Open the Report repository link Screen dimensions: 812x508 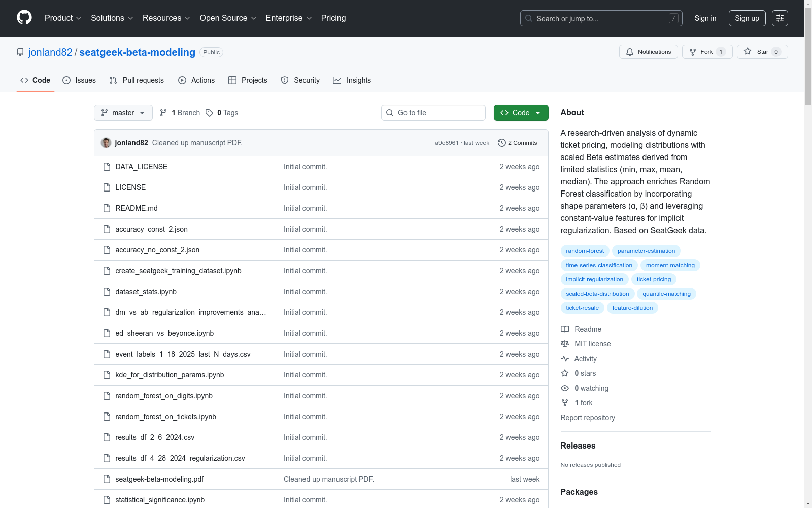click(x=588, y=418)
